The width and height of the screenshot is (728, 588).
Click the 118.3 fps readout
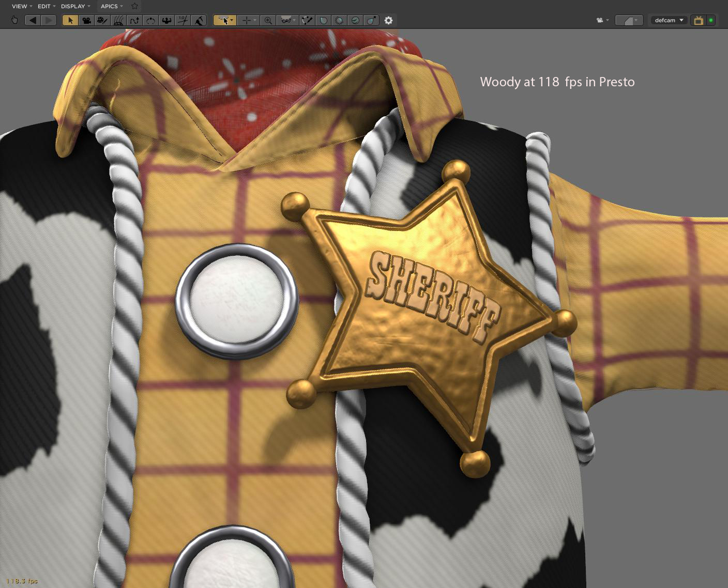pyautogui.click(x=22, y=581)
